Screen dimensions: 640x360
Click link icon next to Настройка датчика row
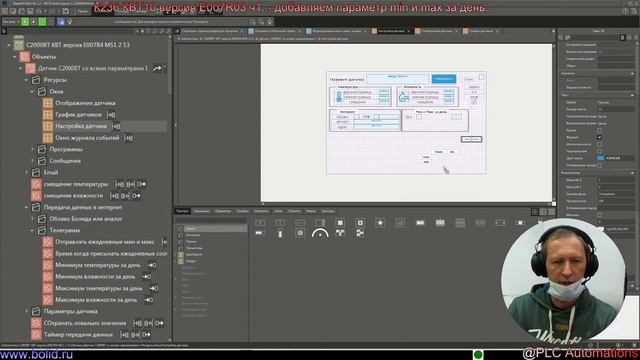click(116, 126)
